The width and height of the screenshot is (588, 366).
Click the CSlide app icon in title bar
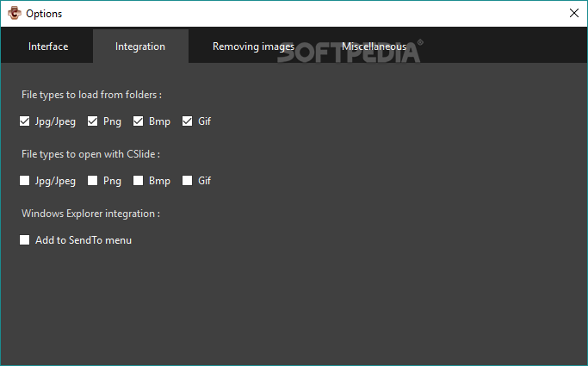pos(15,13)
